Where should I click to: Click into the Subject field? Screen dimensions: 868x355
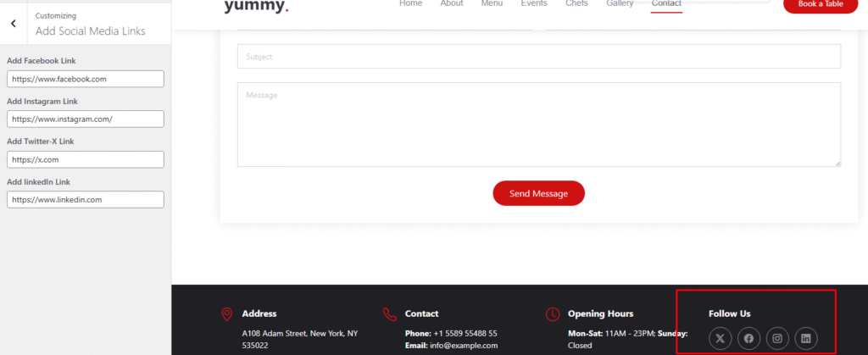click(539, 57)
